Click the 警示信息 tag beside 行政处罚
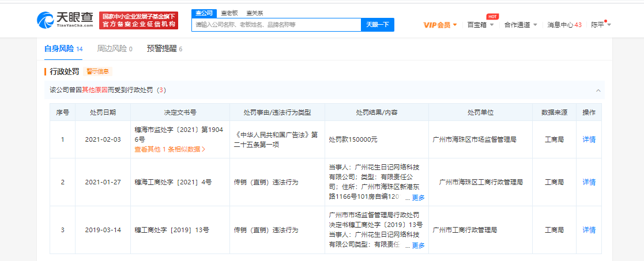This screenshot has height=261, width=644. click(x=98, y=71)
